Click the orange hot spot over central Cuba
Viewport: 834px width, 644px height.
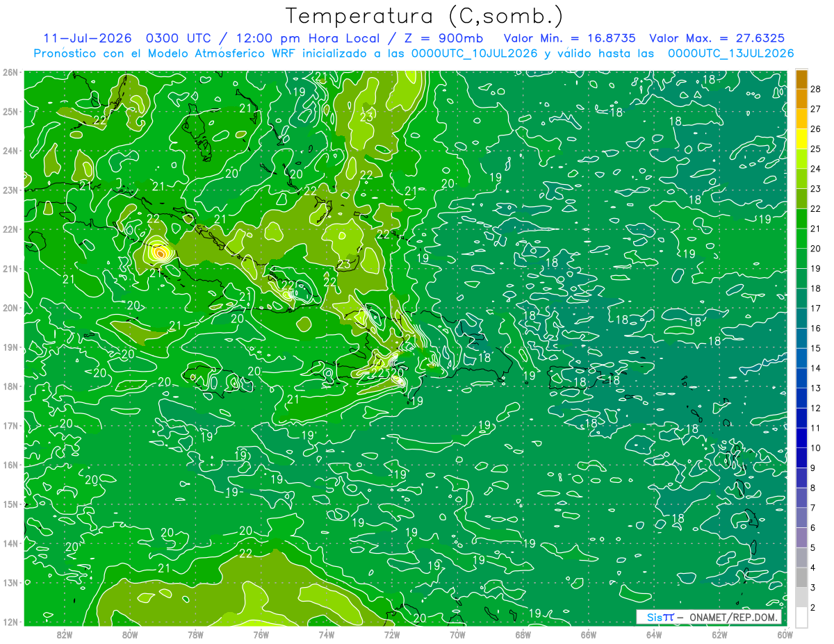[160, 253]
